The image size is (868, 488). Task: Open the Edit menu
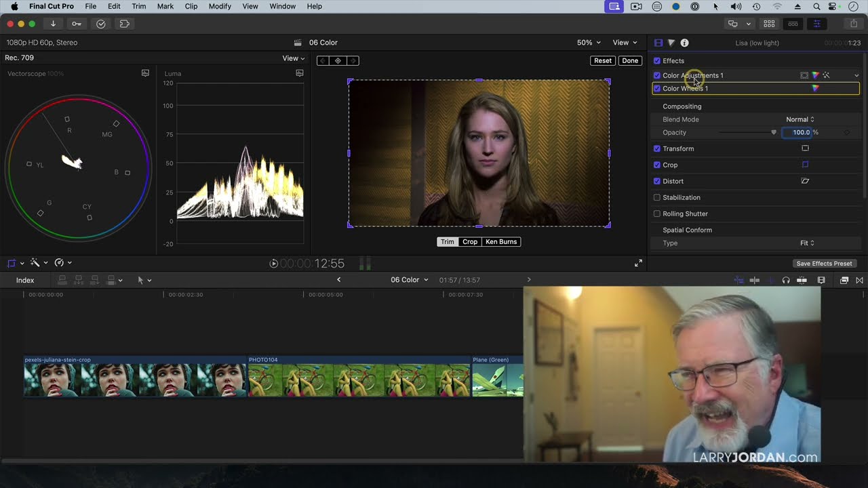(x=114, y=6)
